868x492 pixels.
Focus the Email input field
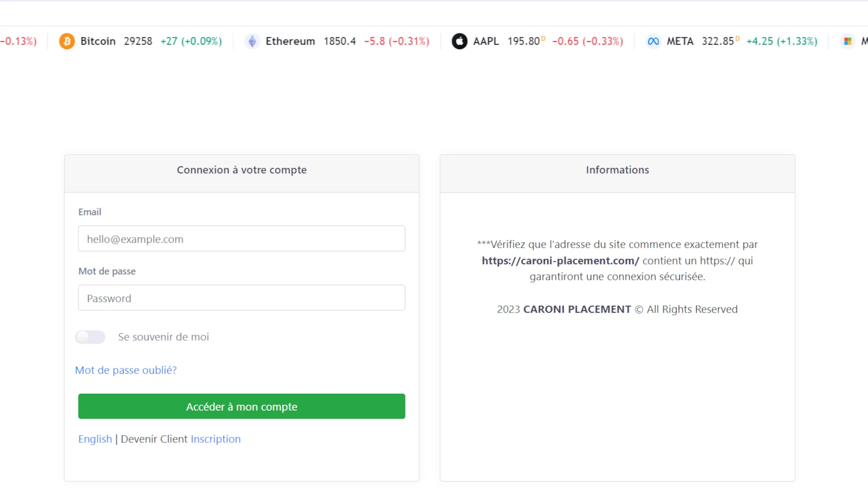[x=241, y=239]
